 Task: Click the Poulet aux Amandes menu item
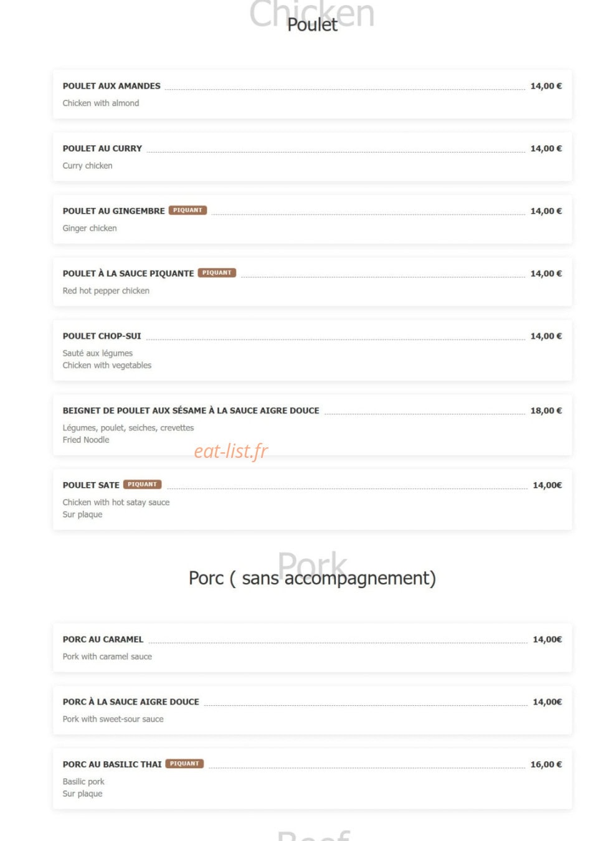pyautogui.click(x=312, y=94)
